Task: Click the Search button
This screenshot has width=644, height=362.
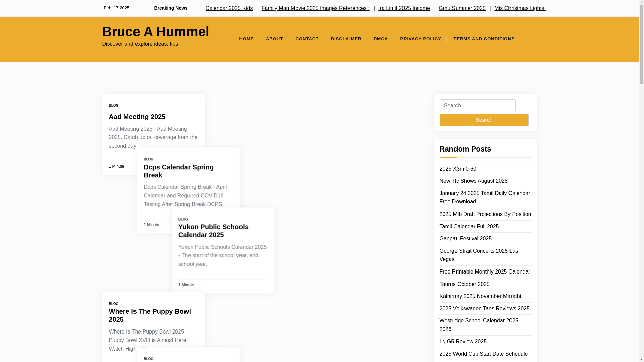Action: pyautogui.click(x=484, y=120)
